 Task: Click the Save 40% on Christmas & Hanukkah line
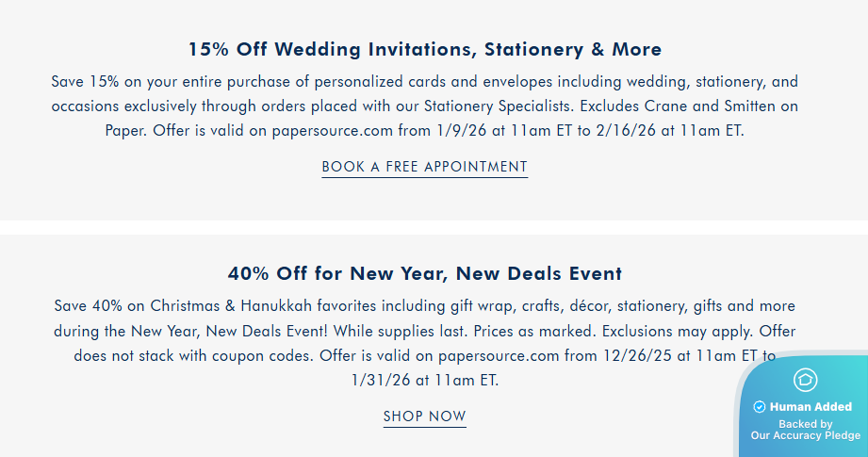click(x=424, y=307)
